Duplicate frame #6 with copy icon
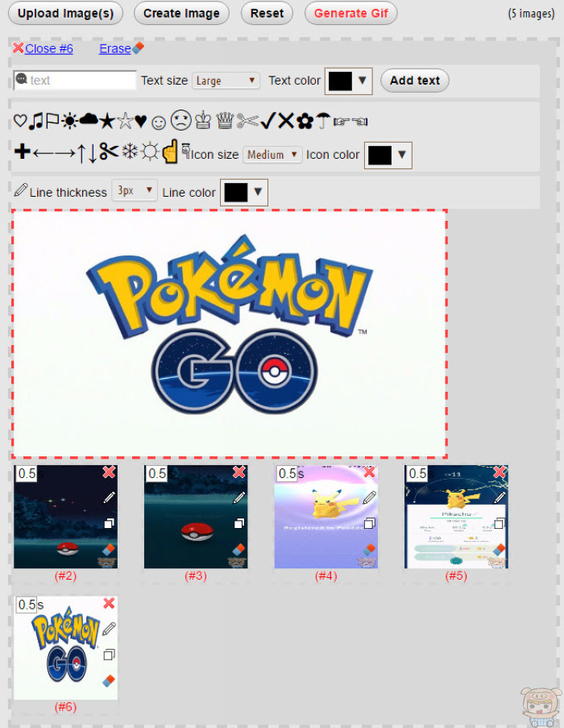The image size is (564, 728). [109, 655]
